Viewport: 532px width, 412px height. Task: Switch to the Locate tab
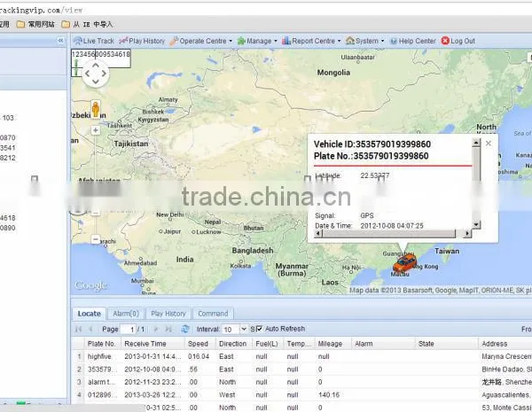coord(89,314)
